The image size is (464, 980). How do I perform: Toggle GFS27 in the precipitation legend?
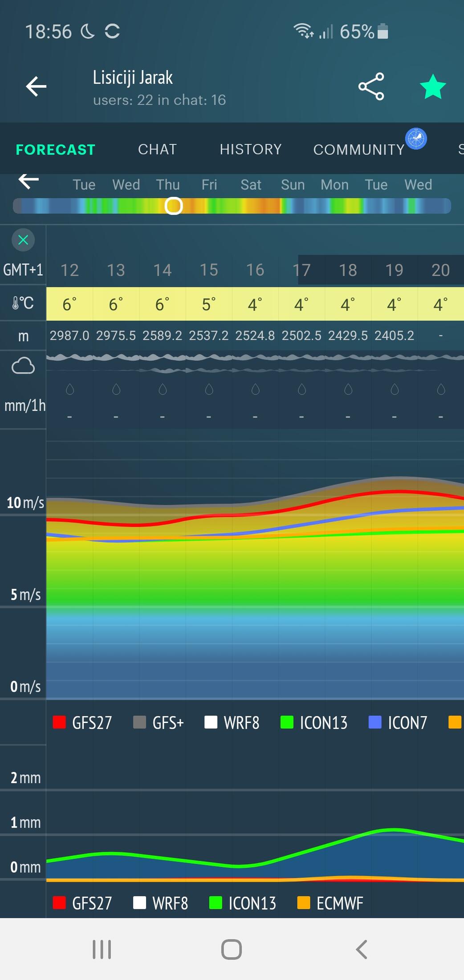[x=82, y=903]
